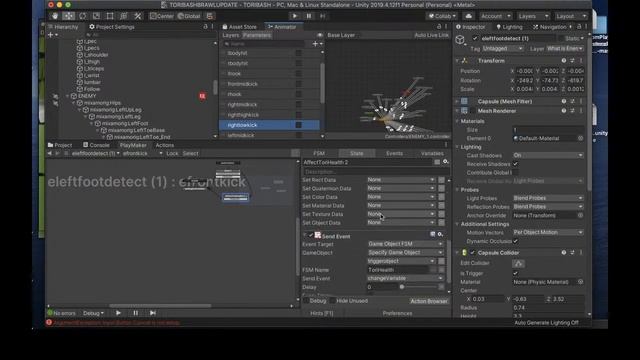The image size is (640, 360).
Task: Open the Event Target dropdown
Action: (405, 244)
